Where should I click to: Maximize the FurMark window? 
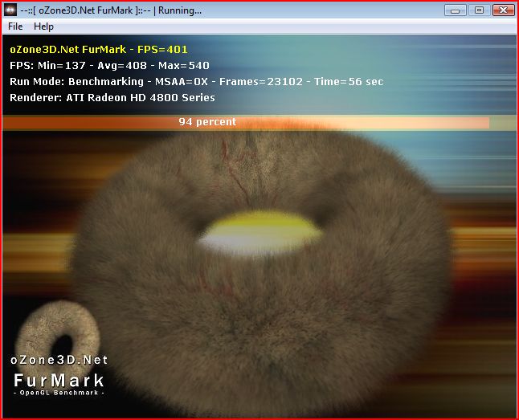479,10
